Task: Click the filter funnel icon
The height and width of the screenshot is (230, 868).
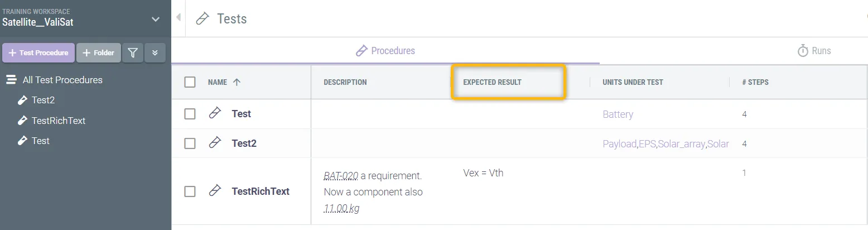Action: tap(133, 53)
